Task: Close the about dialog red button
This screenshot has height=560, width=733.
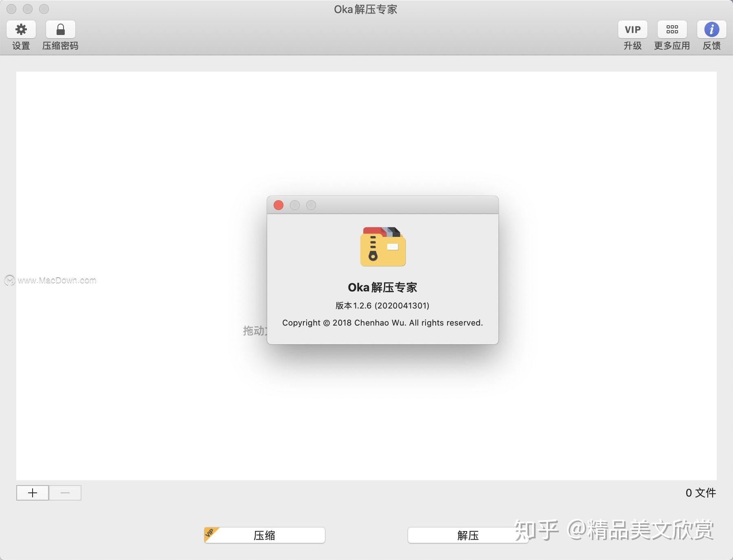Action: (x=278, y=205)
